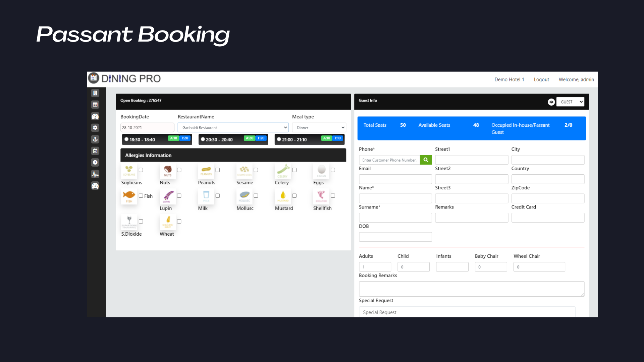Image resolution: width=644 pixels, height=362 pixels.
Task: Open the calendar check sidebar icon
Action: pyautogui.click(x=95, y=151)
